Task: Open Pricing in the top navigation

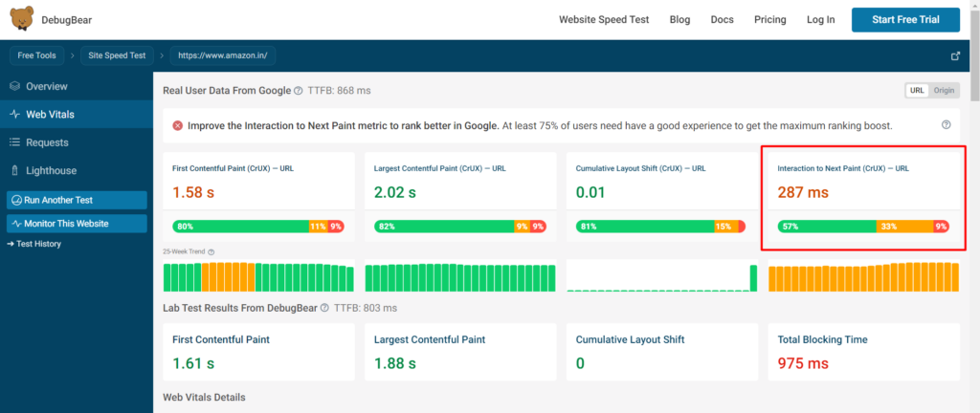Action: 769,19
